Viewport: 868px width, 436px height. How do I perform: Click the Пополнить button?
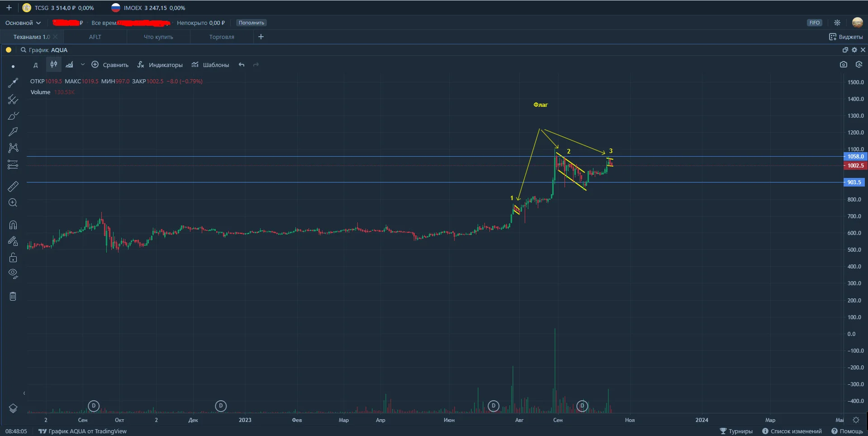(251, 23)
